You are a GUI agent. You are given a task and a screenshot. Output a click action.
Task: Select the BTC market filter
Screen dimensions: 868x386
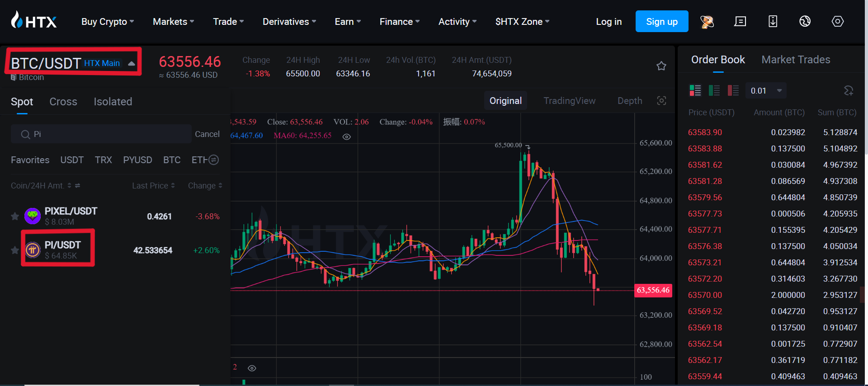(x=172, y=160)
